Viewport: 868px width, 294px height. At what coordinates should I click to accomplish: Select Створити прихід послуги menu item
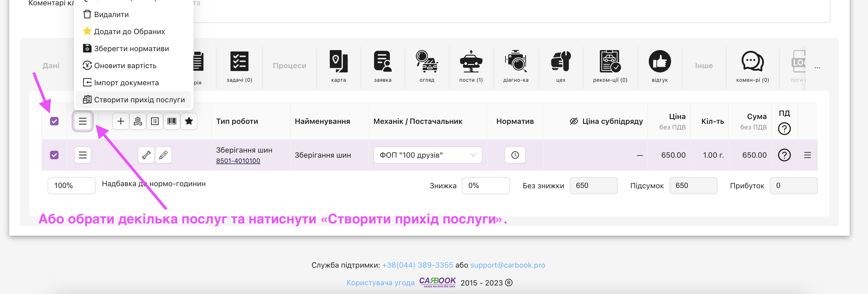[139, 100]
